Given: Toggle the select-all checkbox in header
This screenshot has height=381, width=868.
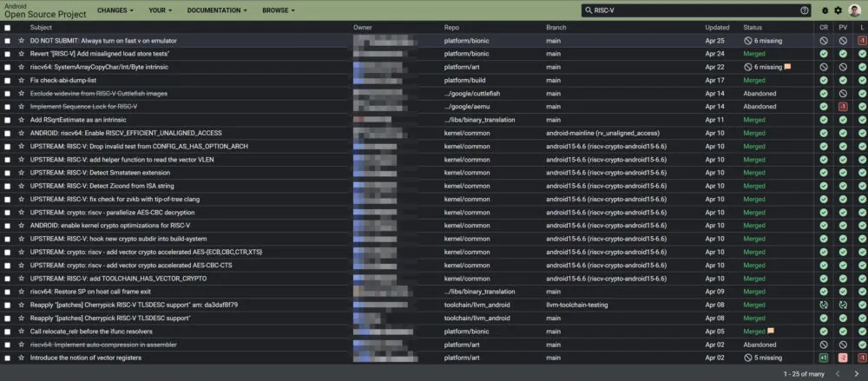Looking at the screenshot, I should (x=7, y=27).
